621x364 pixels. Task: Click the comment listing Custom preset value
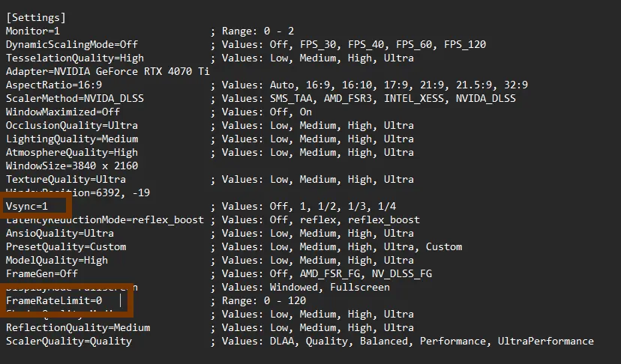click(336, 247)
